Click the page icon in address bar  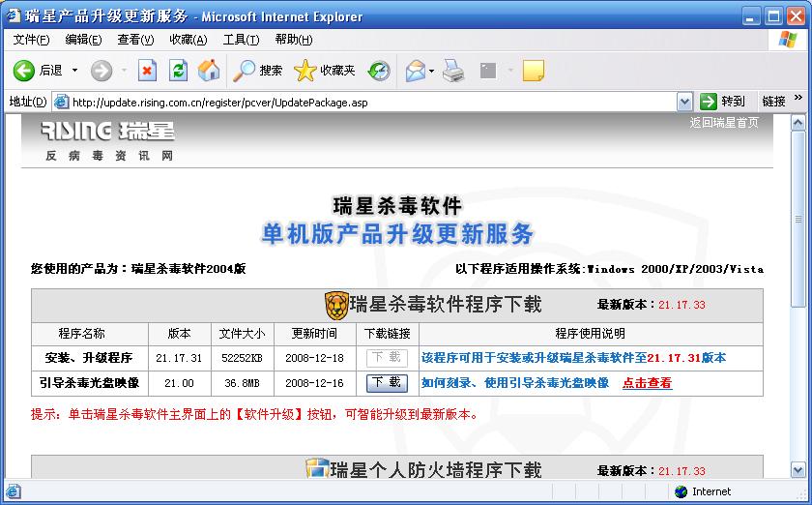(x=62, y=103)
